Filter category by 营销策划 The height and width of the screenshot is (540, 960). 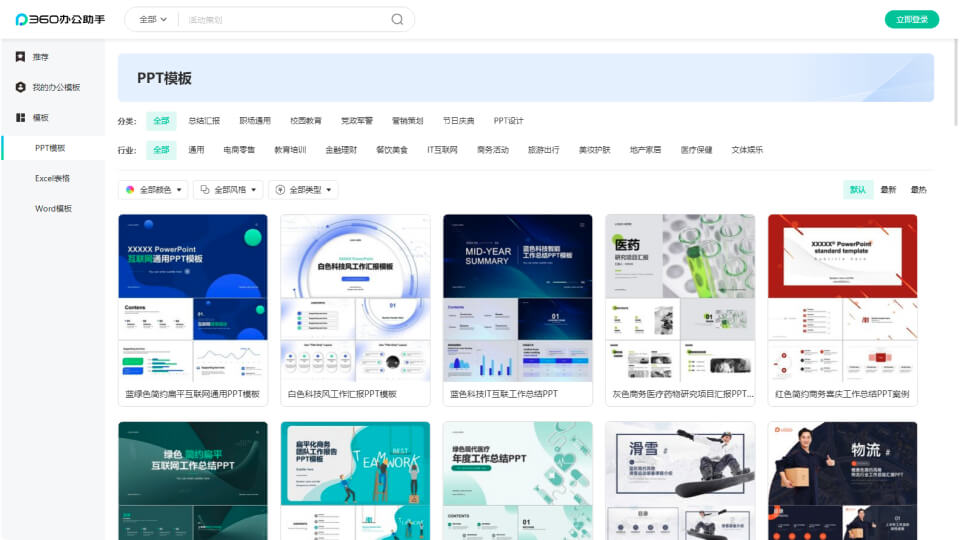pos(407,121)
